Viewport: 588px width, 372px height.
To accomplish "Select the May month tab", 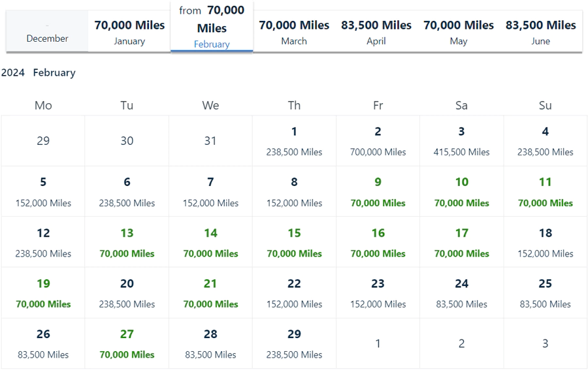I will [x=459, y=31].
